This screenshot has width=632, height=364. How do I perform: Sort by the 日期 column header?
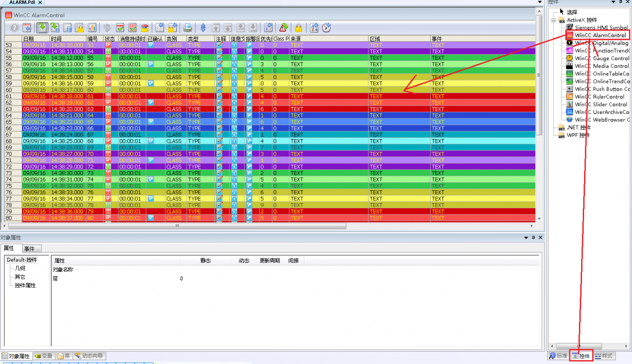(x=35, y=38)
